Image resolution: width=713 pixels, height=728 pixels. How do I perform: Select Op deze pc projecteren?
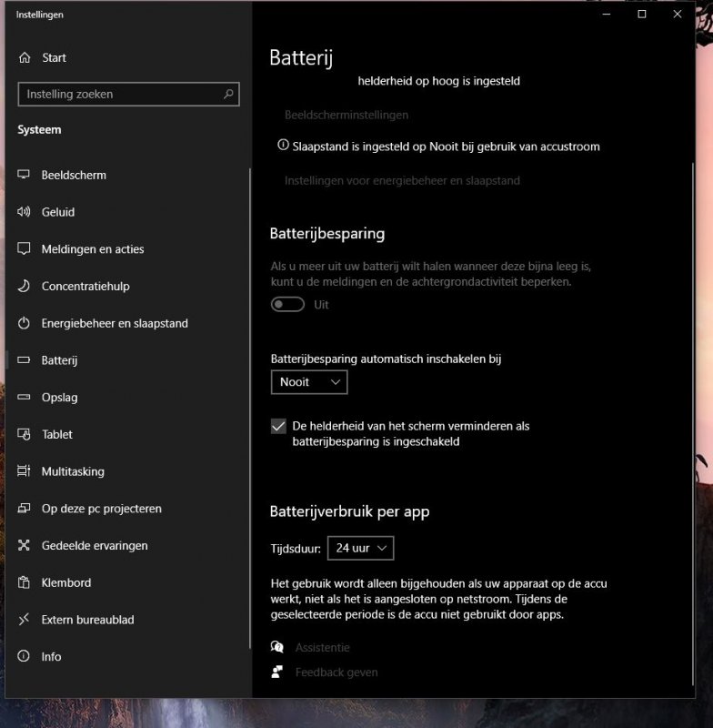tap(101, 509)
